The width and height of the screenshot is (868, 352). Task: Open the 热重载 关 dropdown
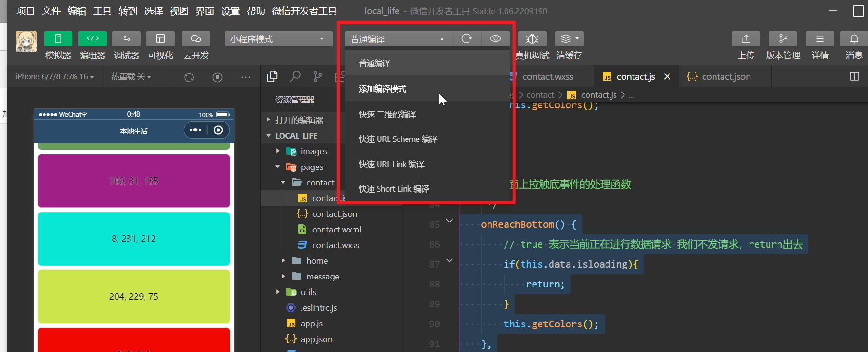pyautogui.click(x=131, y=76)
